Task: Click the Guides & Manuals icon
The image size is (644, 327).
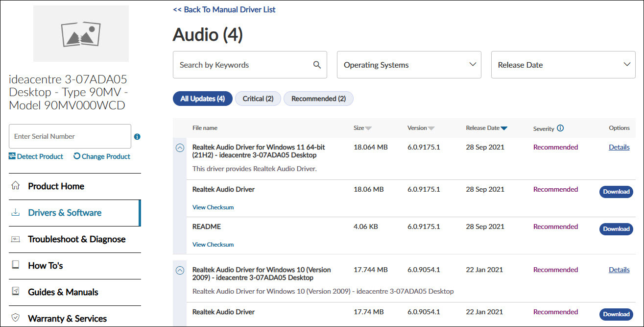Action: (16, 292)
